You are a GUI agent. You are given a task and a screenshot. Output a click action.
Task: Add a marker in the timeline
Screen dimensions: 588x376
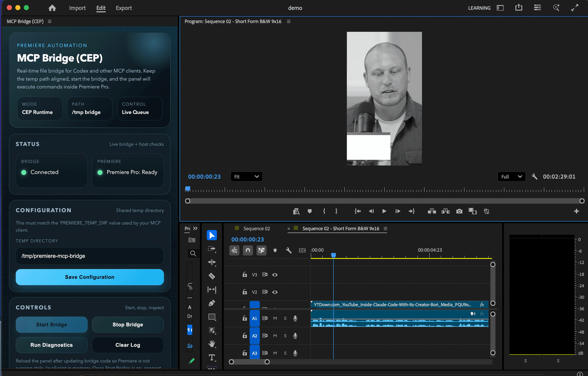tap(275, 250)
